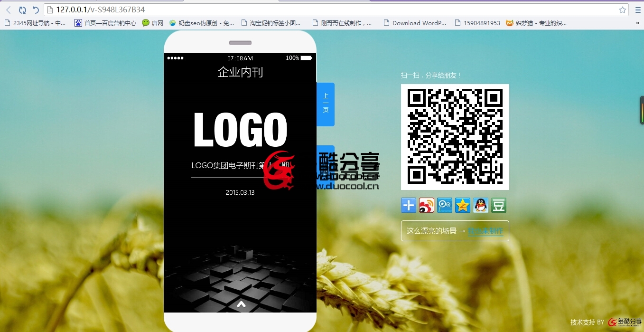The width and height of the screenshot is (644, 332).
Task: Click the white LOGO graphic in phone
Action: tap(241, 129)
